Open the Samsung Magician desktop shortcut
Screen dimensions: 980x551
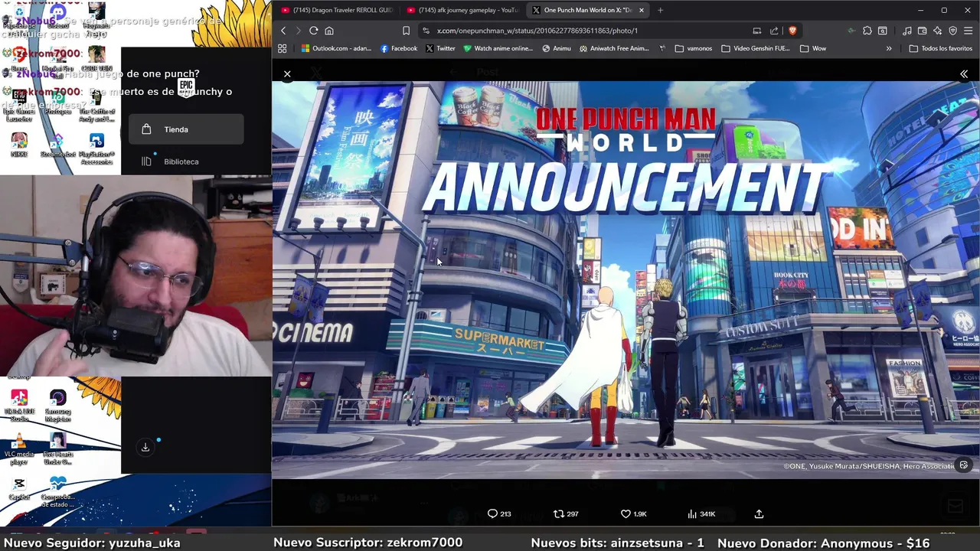pos(58,406)
